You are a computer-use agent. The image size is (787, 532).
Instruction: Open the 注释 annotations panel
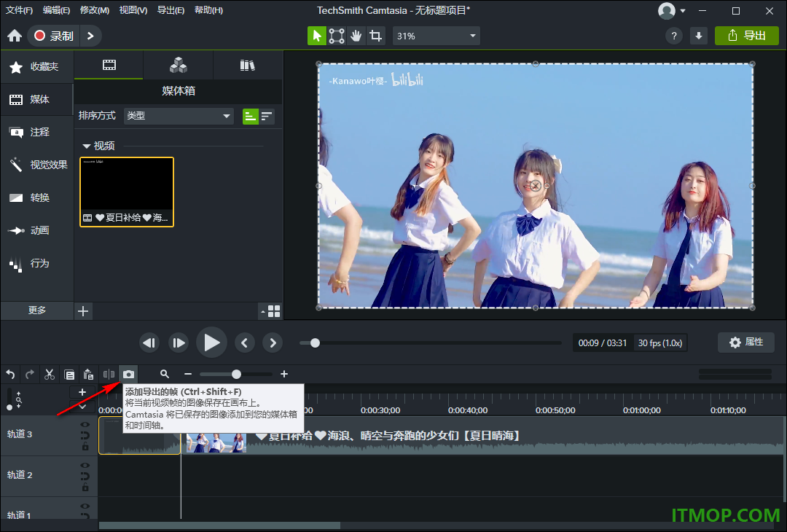point(36,132)
